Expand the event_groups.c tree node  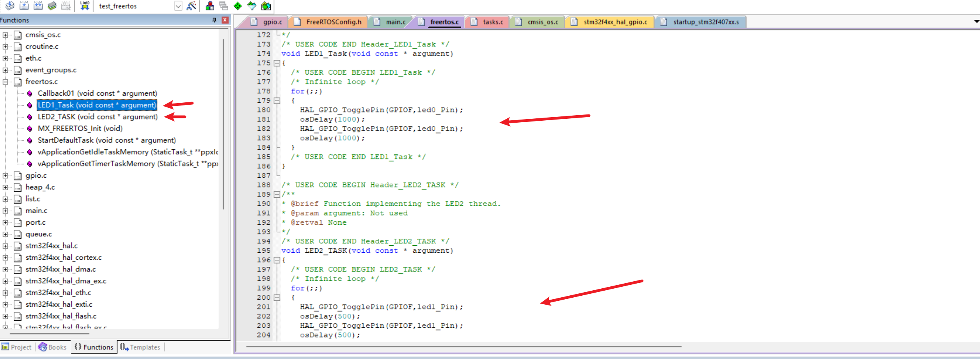[5, 70]
